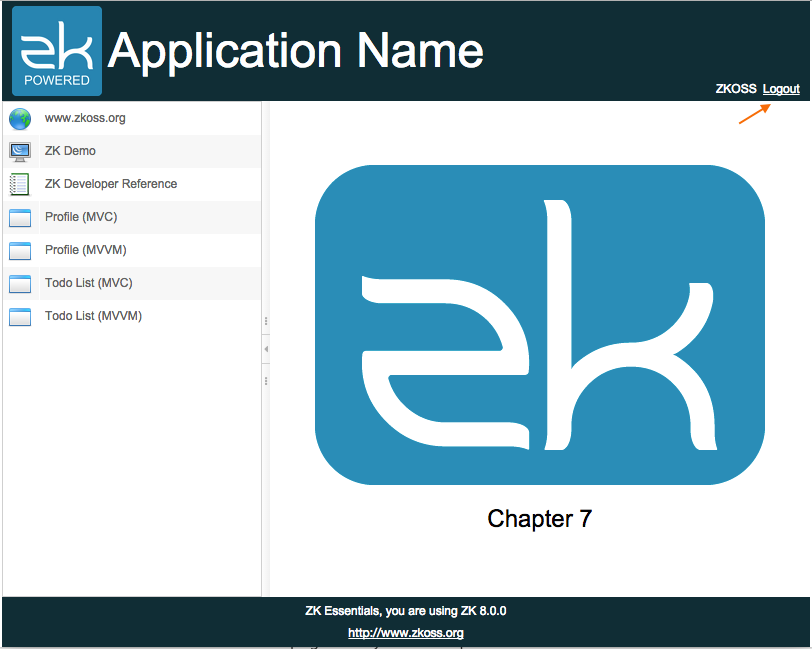Open the ZK Demo sidebar entry
812x649 pixels.
pyautogui.click(x=132, y=151)
